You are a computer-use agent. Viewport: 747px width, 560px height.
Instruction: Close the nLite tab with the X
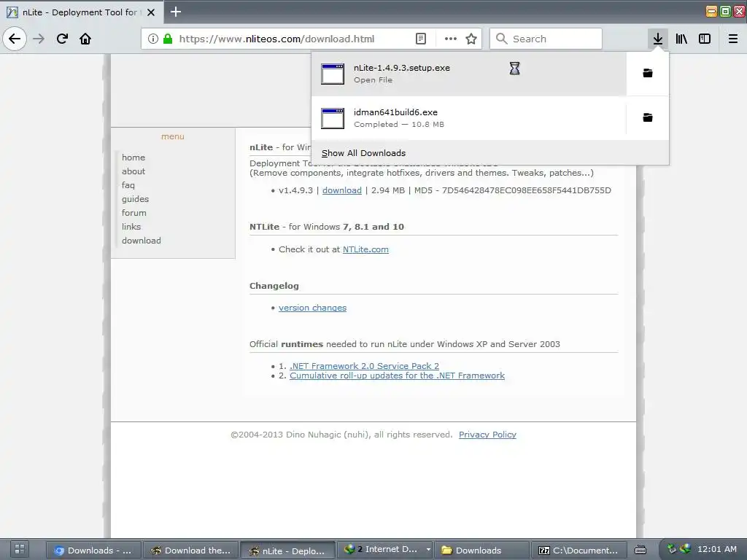click(x=151, y=12)
